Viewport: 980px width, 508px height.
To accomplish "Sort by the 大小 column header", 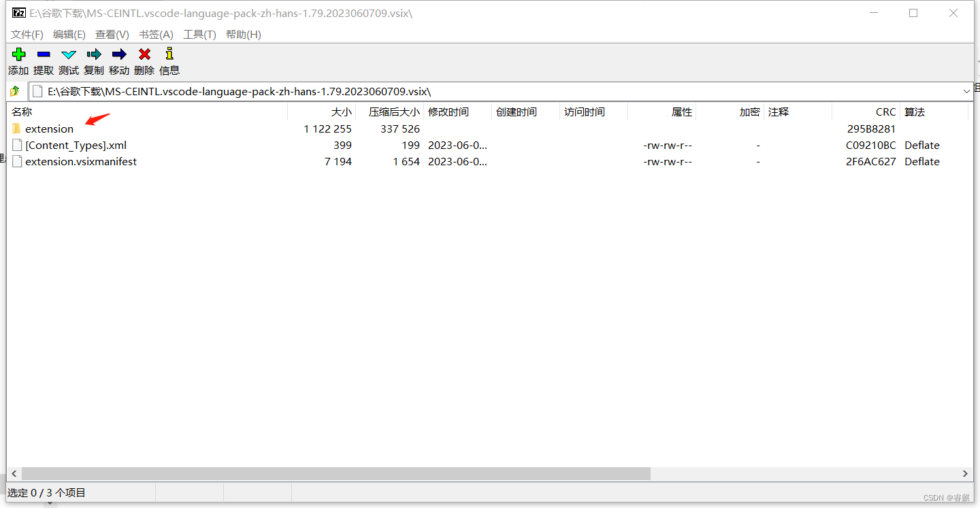I will point(321,112).
